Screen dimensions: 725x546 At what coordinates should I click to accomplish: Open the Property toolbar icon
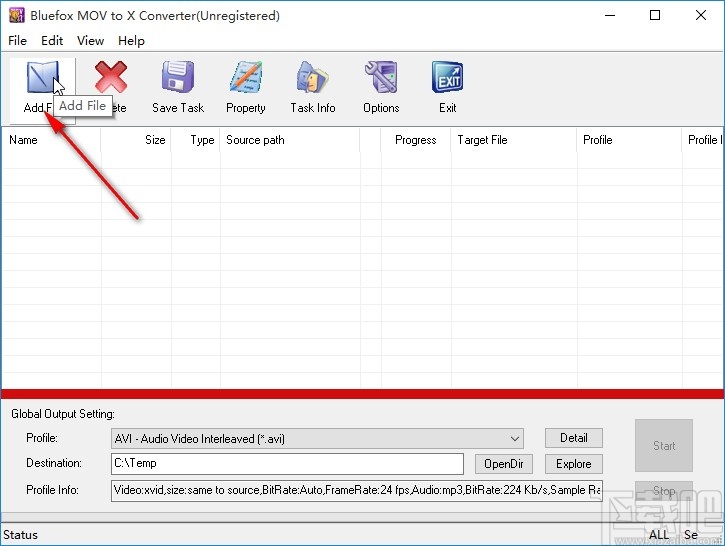246,77
